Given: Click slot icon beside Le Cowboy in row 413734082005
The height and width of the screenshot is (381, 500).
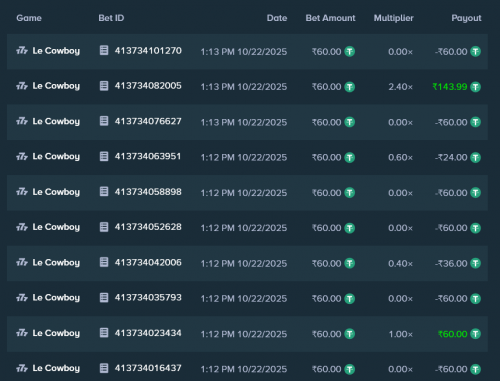Looking at the screenshot, I should (22, 86).
